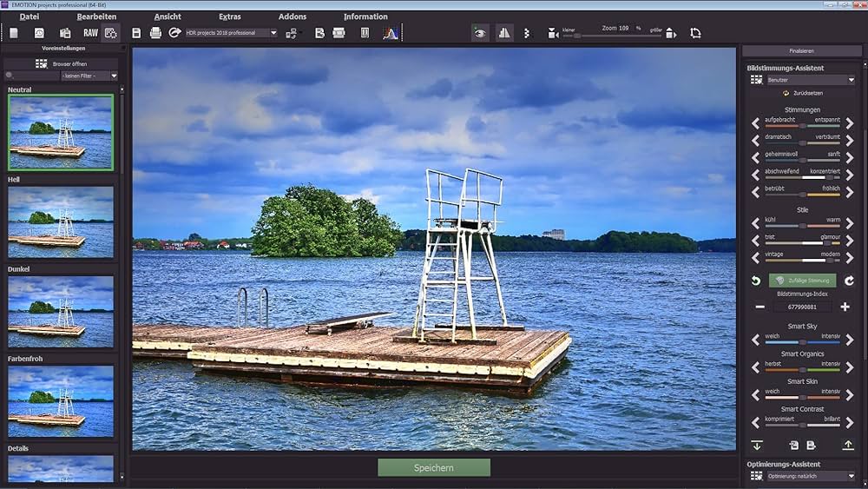The height and width of the screenshot is (489, 868).
Task: Open the Extras menu
Action: click(x=230, y=17)
